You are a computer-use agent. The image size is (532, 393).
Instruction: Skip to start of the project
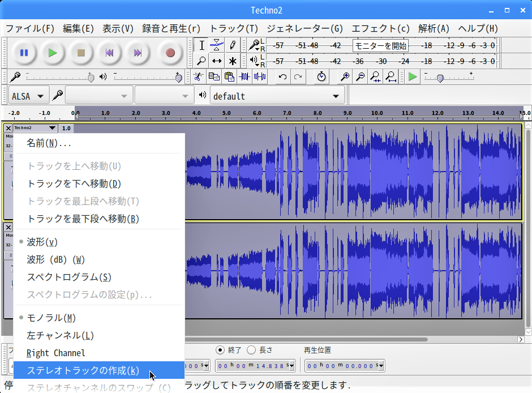coord(109,53)
